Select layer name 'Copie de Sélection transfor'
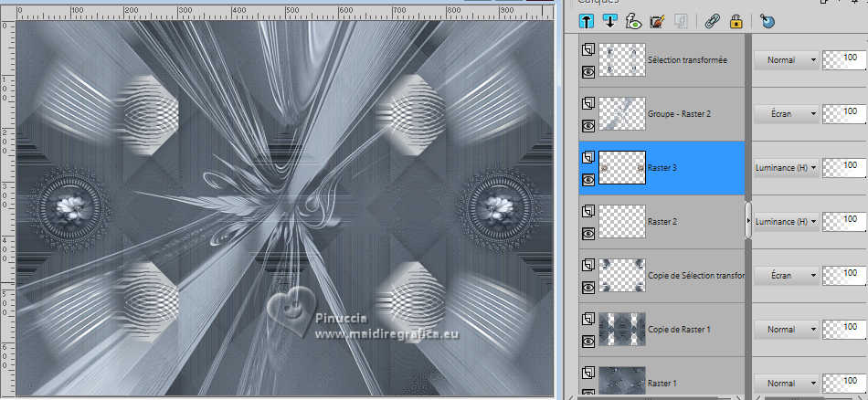The width and height of the screenshot is (868, 400). pos(696,275)
